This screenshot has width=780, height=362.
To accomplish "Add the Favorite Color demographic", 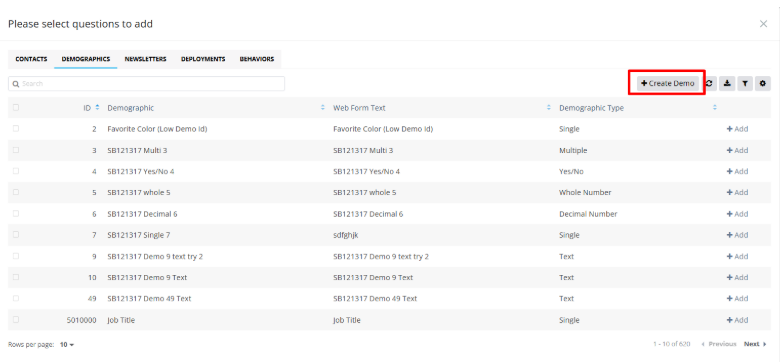I will [x=737, y=129].
